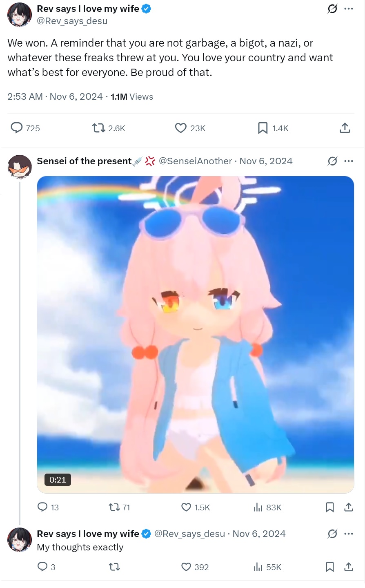Play the 0:21 anime video
The width and height of the screenshot is (365, 588).
click(x=196, y=335)
